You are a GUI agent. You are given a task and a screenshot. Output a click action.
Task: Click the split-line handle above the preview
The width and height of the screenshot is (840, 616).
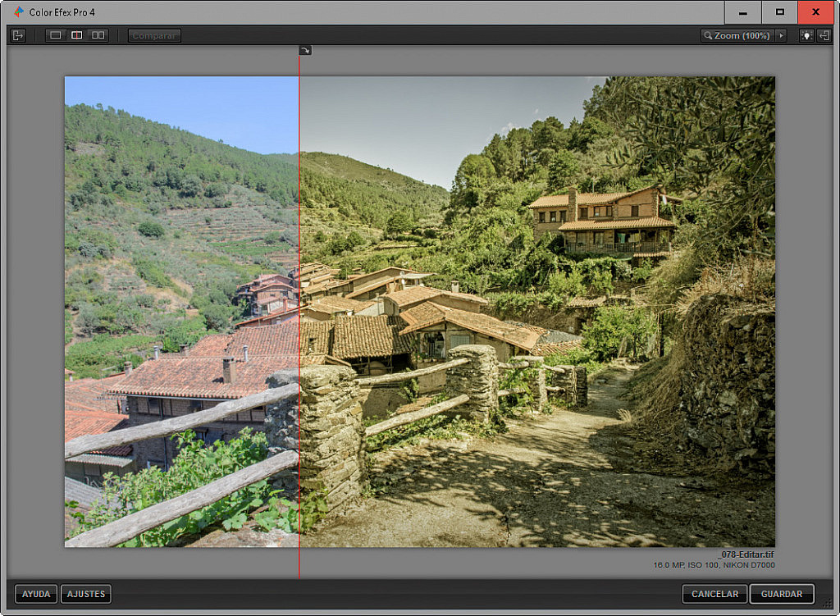[x=305, y=49]
